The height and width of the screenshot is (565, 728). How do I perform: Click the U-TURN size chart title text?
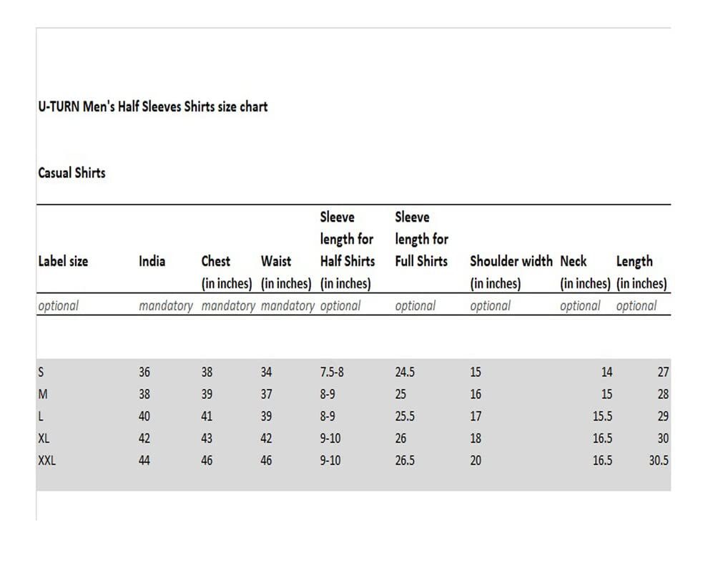[152, 107]
